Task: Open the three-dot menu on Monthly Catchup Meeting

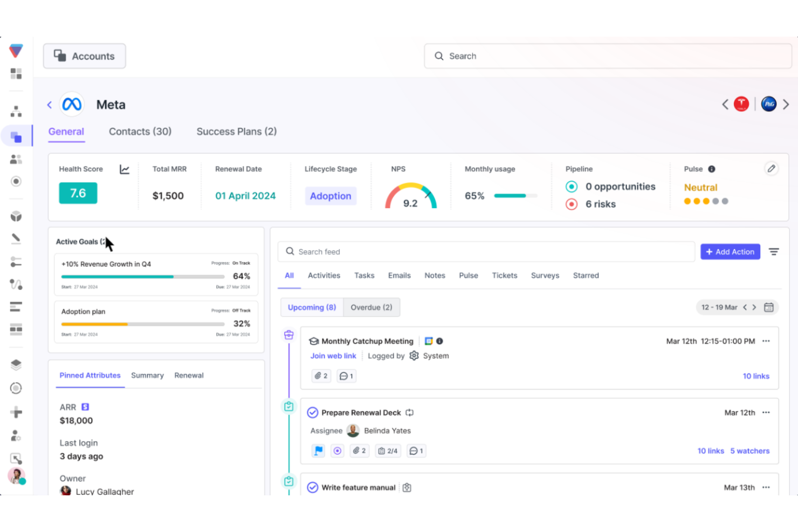Action: pos(766,341)
